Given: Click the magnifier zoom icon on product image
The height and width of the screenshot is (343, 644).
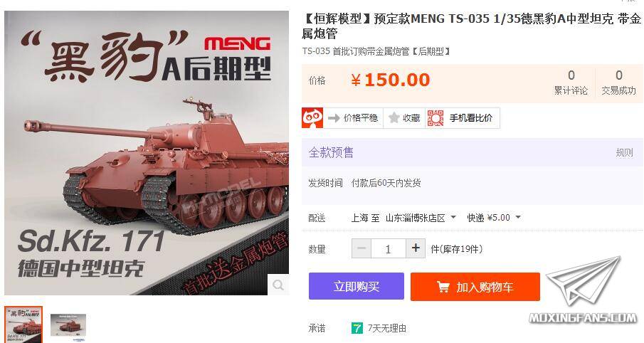Looking at the screenshot, I should (x=278, y=285).
